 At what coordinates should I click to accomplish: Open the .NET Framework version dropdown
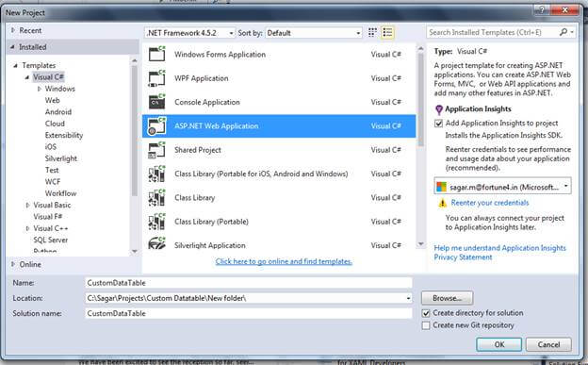189,33
